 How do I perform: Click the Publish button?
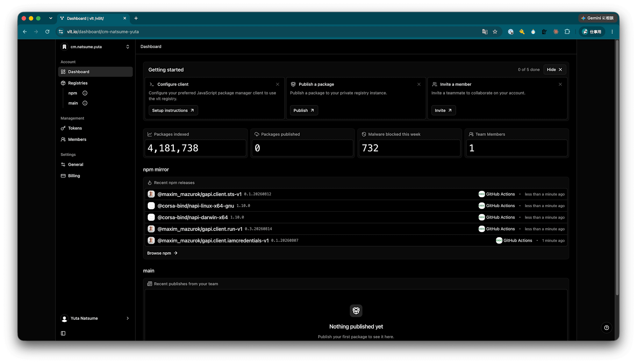click(304, 110)
